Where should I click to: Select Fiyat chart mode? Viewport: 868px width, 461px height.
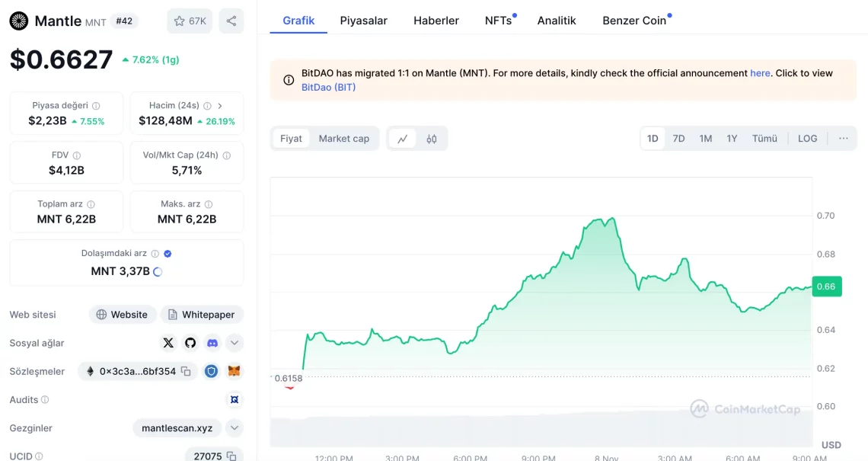click(291, 139)
